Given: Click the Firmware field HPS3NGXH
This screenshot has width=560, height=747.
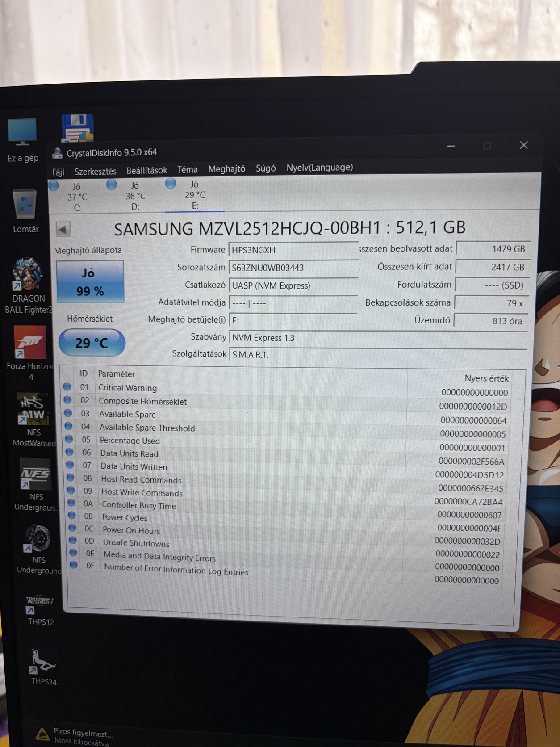Looking at the screenshot, I should (293, 250).
